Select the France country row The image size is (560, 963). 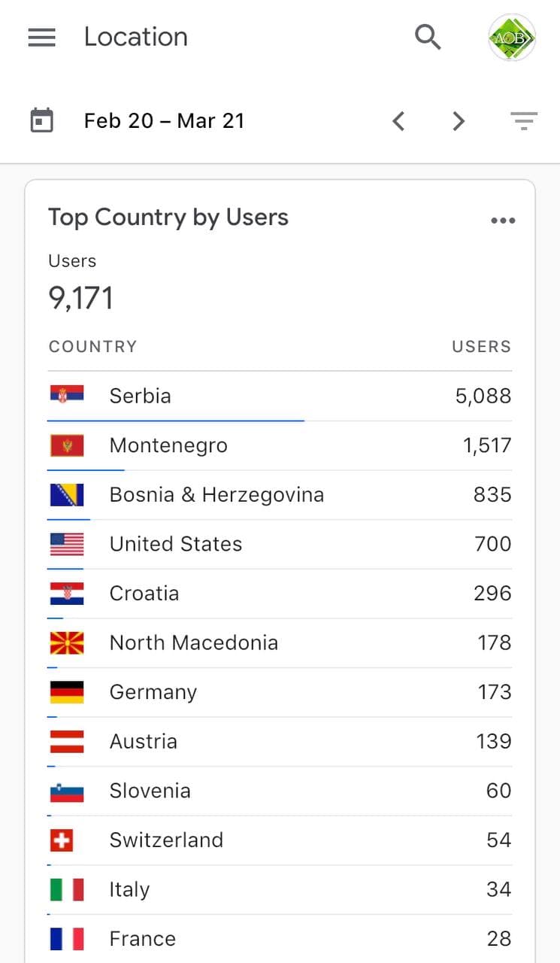click(280, 939)
